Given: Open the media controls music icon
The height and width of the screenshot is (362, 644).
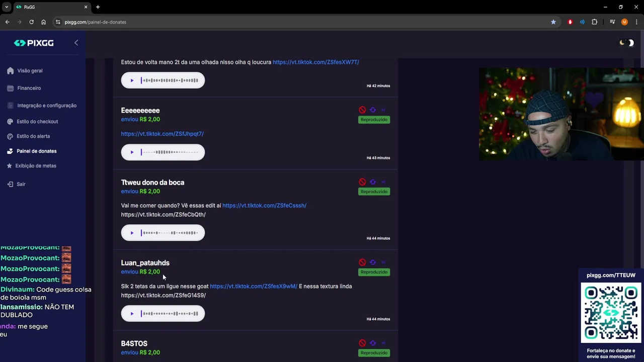Looking at the screenshot, I should pyautogui.click(x=612, y=22).
